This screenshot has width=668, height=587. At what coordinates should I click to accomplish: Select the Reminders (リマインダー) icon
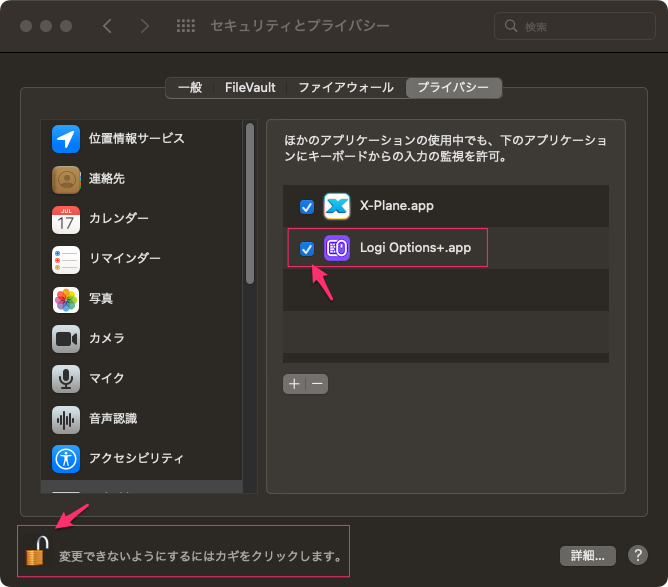[x=66, y=259]
